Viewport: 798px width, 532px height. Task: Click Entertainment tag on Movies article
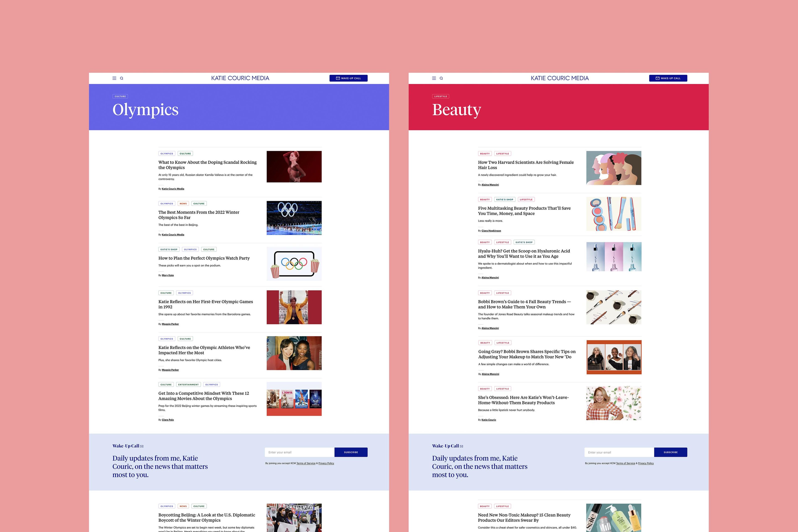188,384
